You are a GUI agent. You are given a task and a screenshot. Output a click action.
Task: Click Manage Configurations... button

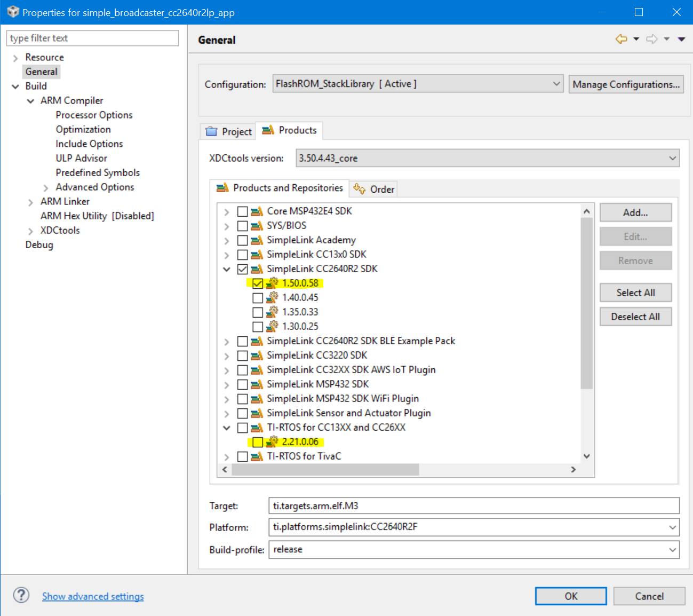[x=626, y=84]
